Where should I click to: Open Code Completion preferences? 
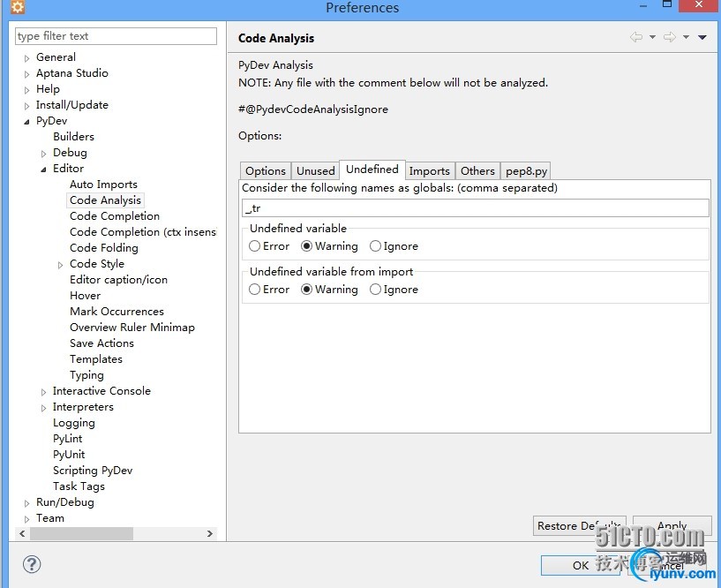pyautogui.click(x=115, y=215)
